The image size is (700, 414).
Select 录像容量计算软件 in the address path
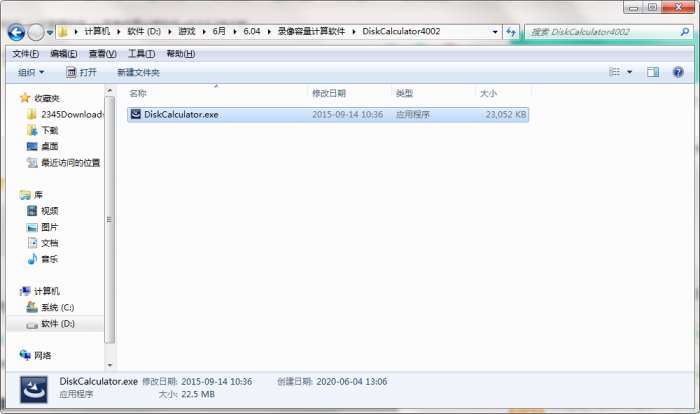(x=311, y=31)
